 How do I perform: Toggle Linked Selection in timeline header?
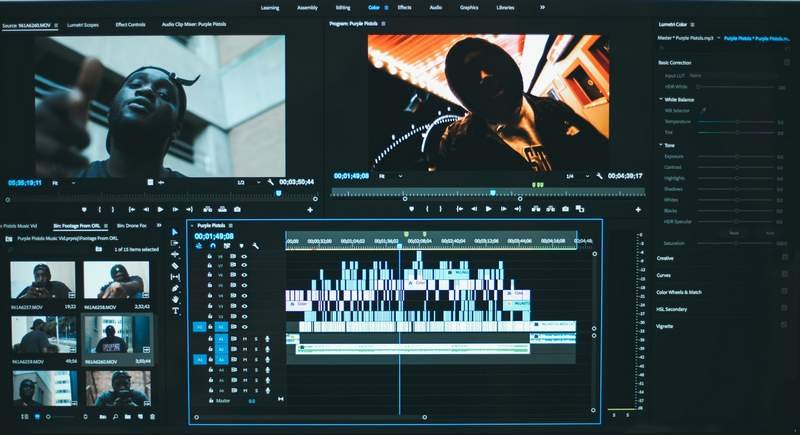[227, 246]
